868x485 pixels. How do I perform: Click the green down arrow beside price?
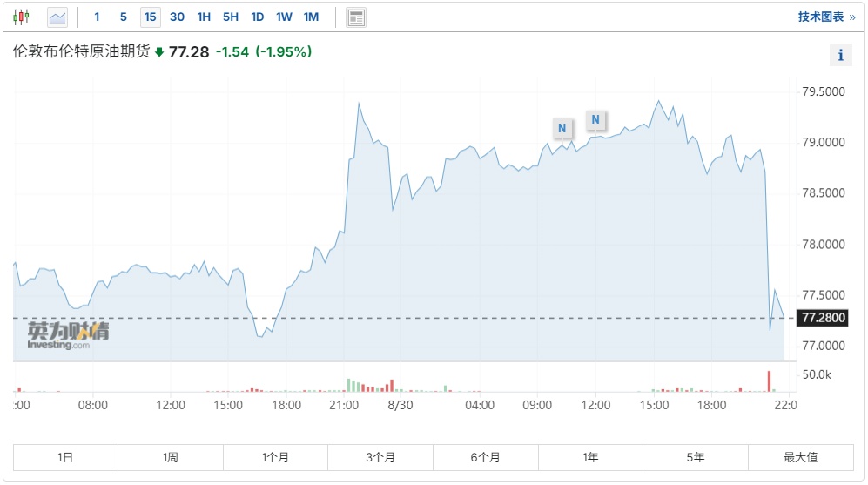[159, 52]
